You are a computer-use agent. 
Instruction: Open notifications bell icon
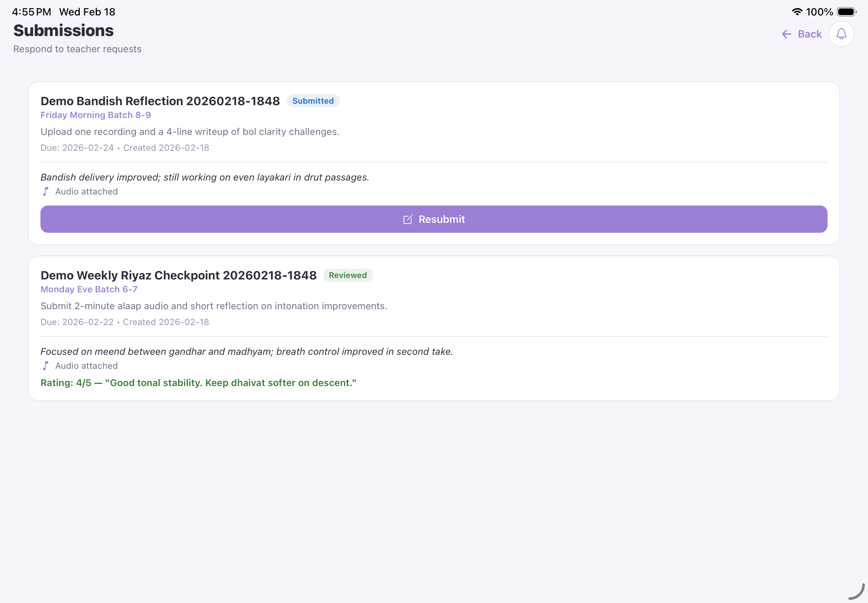(x=841, y=34)
